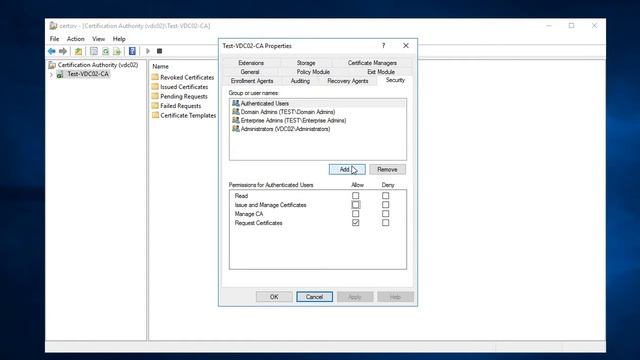Screen dimensions: 640x360
Task: Click the Issued Certificates list label
Action: click(x=184, y=87)
